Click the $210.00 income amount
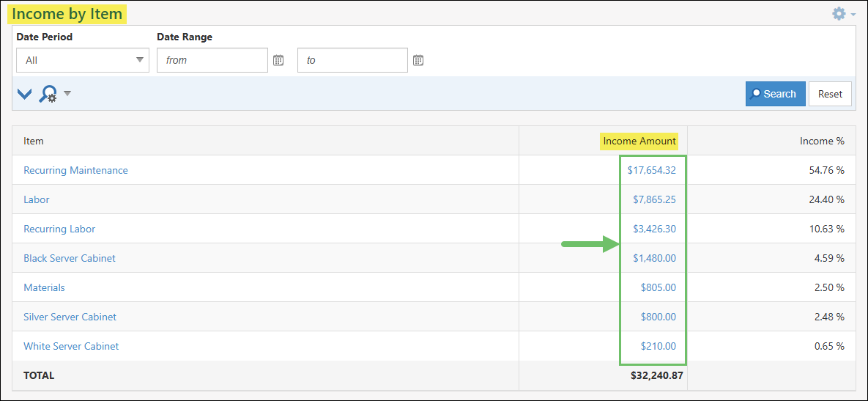This screenshot has width=868, height=401. (659, 346)
